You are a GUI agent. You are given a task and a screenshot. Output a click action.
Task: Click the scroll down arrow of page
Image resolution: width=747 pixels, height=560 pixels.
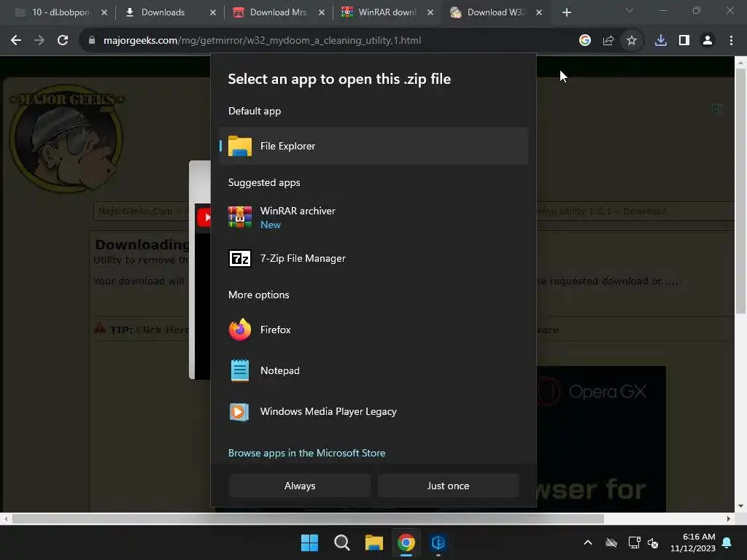740,506
